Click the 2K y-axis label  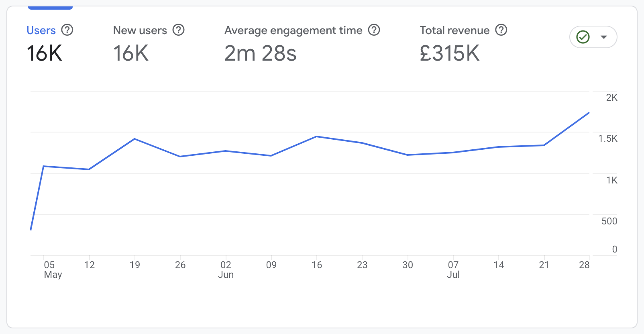tap(611, 98)
